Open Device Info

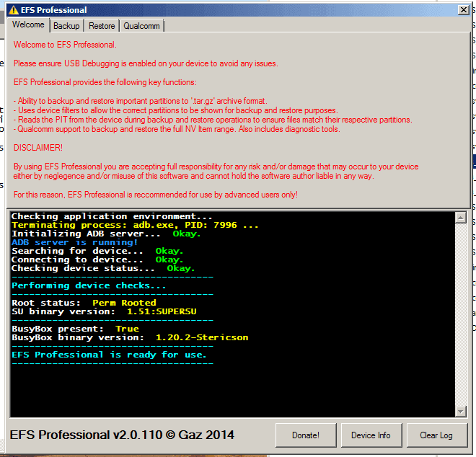371,435
